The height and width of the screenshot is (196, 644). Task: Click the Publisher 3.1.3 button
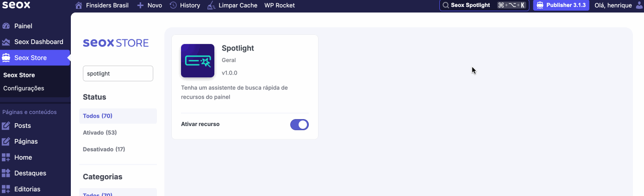point(561,6)
